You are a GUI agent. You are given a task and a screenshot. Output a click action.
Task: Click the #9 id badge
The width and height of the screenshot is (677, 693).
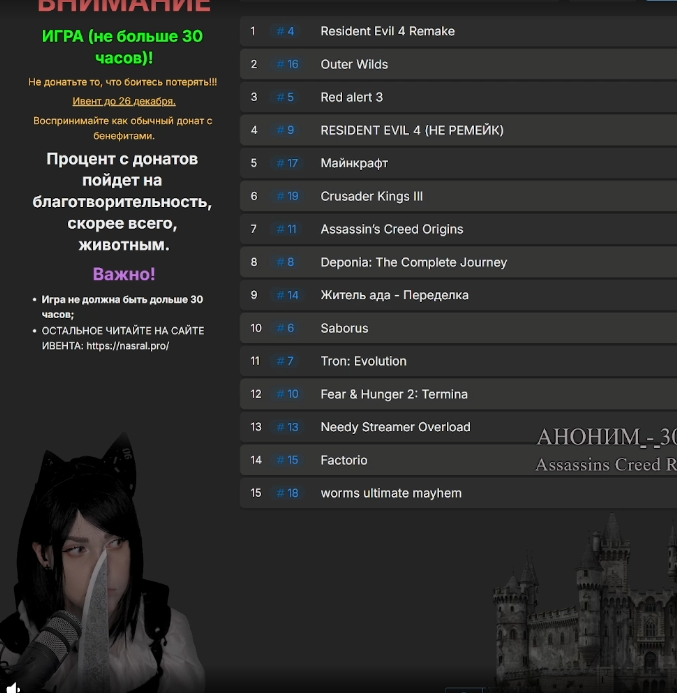point(285,130)
